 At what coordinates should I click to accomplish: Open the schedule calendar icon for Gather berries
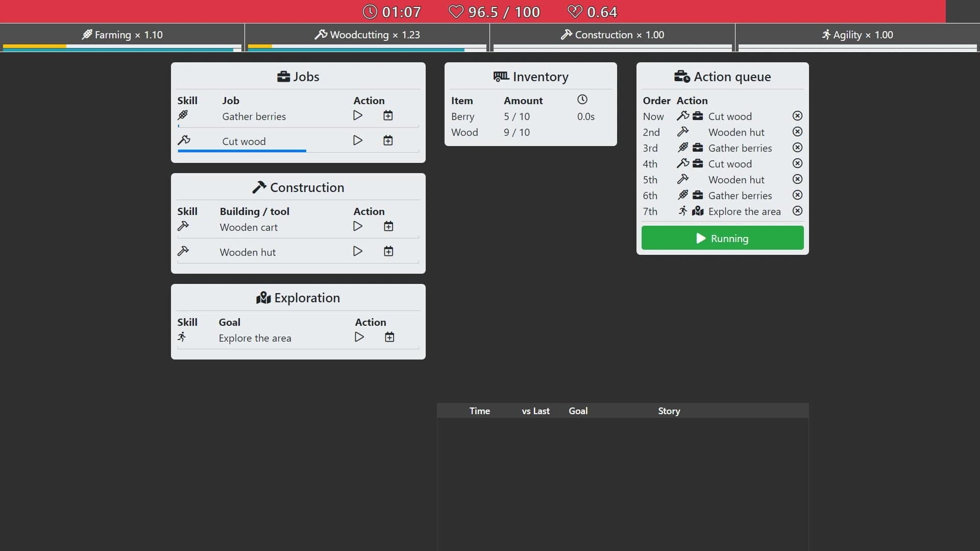(388, 115)
